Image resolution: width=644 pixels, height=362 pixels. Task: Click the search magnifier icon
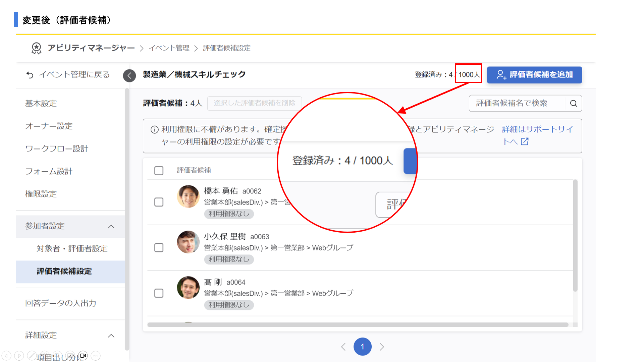[574, 103]
